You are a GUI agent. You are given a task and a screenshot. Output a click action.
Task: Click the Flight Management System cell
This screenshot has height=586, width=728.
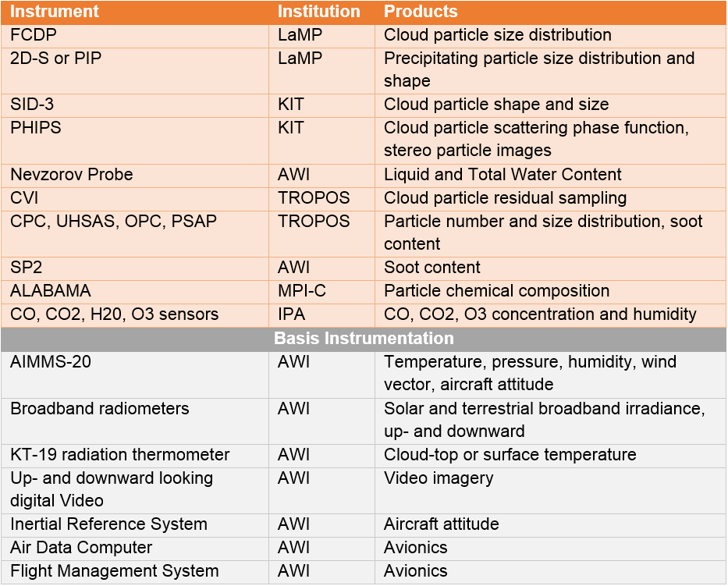click(x=115, y=571)
